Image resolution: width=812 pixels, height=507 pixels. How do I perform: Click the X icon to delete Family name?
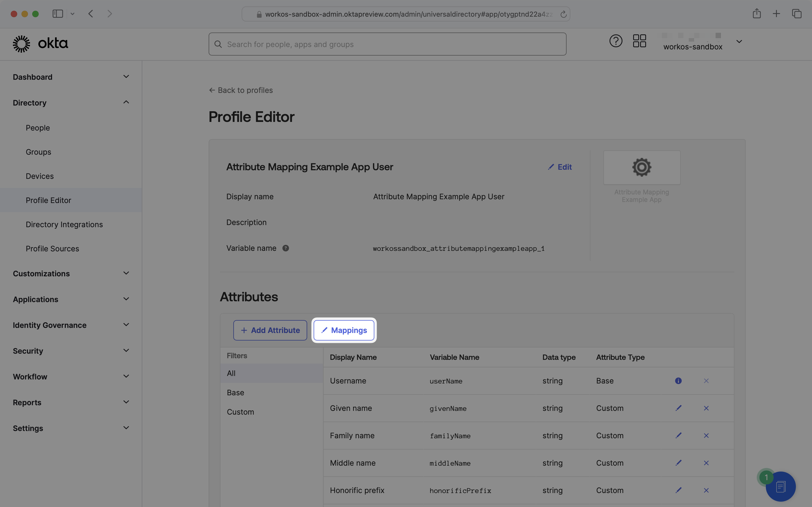(706, 435)
